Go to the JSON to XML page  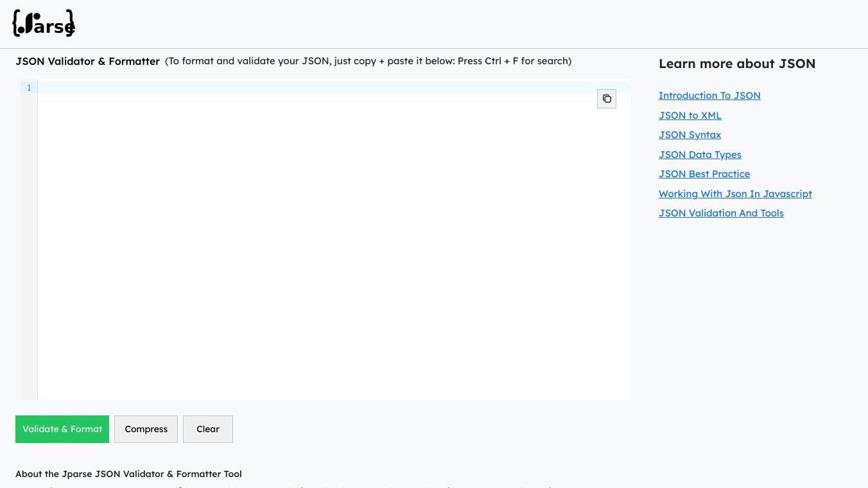[x=690, y=116]
